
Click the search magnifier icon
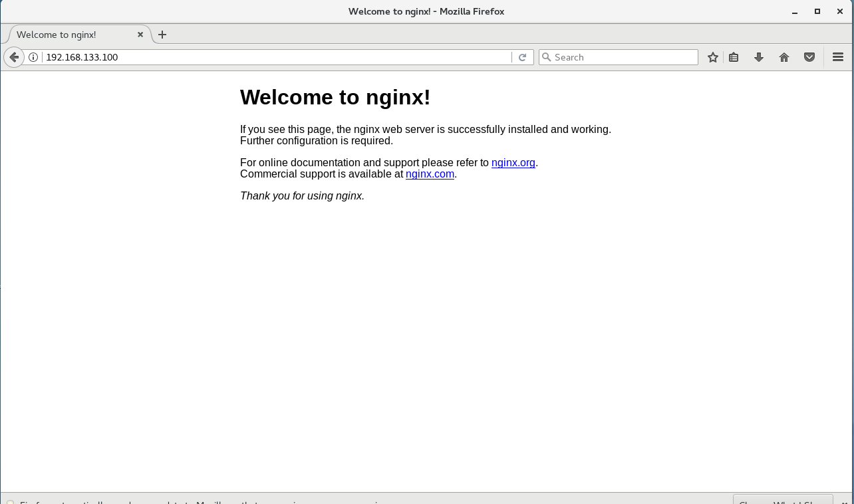547,57
